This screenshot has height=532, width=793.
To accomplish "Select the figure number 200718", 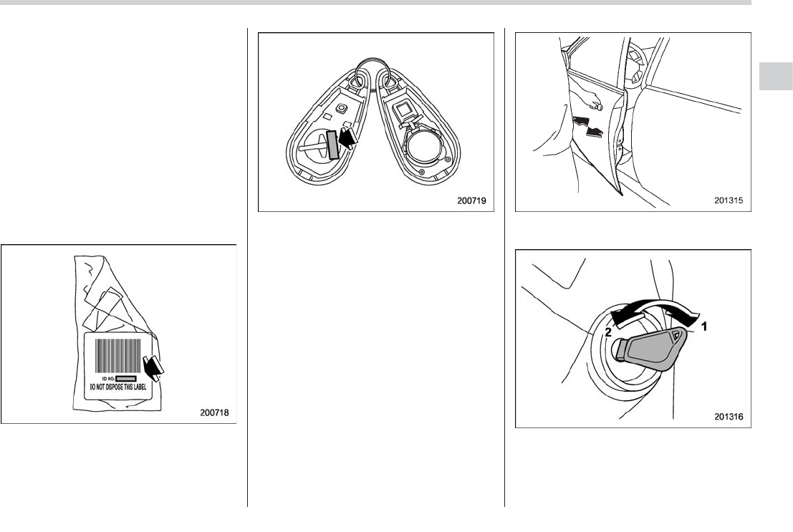I will (214, 412).
